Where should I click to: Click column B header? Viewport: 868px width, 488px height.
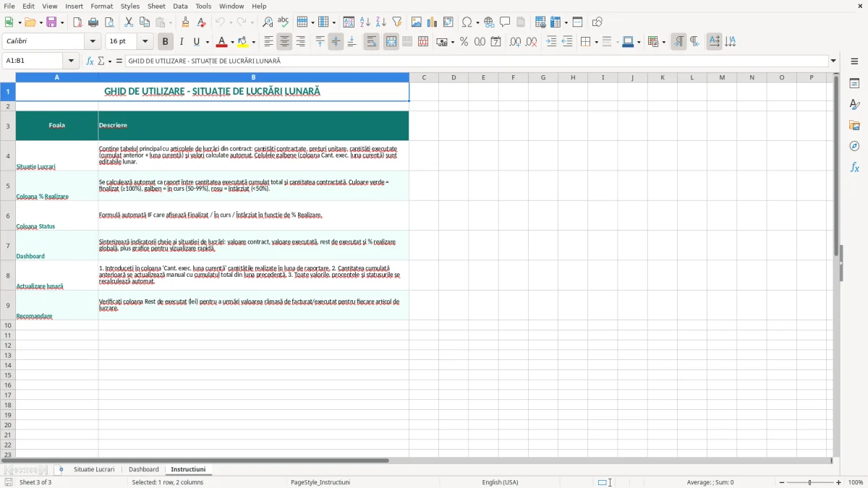(x=253, y=77)
